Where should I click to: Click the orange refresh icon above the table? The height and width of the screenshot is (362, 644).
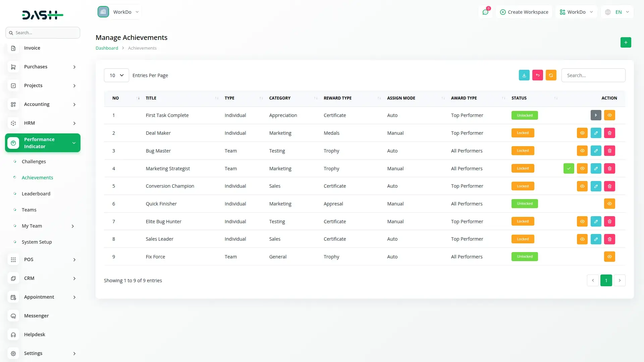[551, 75]
